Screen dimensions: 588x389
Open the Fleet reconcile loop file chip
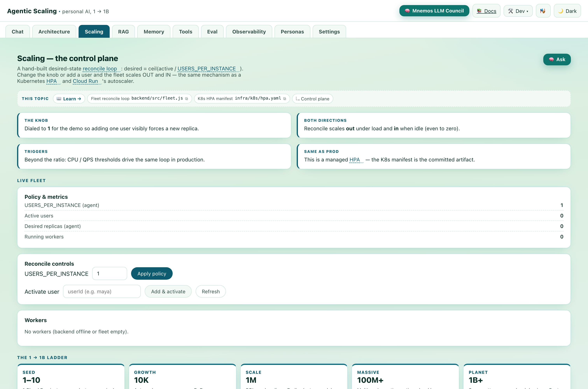139,99
